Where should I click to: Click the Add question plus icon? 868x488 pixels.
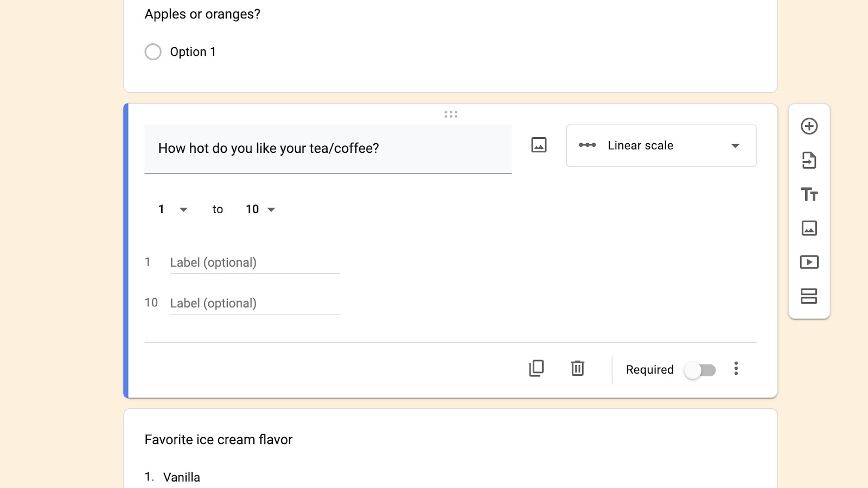[809, 126]
